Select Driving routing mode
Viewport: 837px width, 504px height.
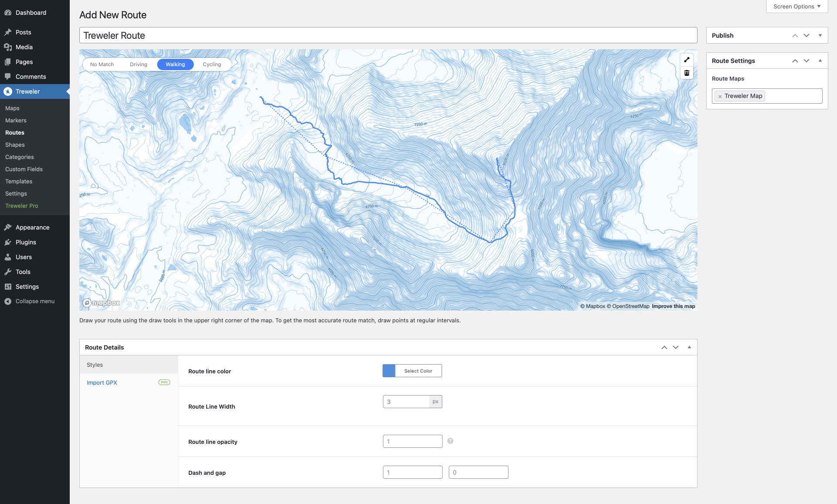[139, 64]
